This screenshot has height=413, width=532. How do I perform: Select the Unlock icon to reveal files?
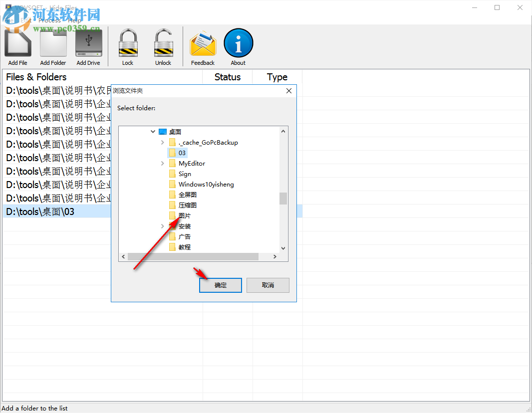pos(163,42)
